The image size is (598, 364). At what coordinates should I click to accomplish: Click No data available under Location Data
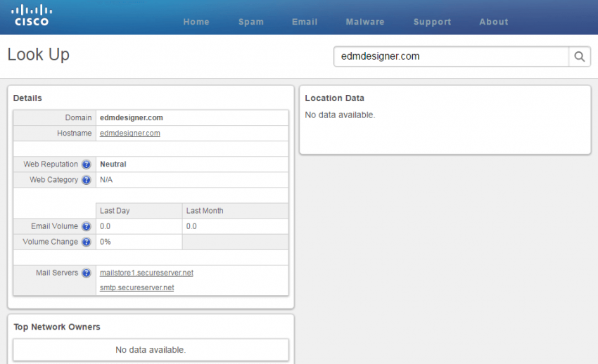coord(341,115)
